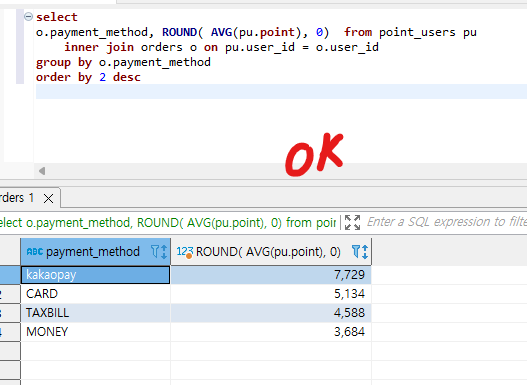Viewport: 527px width, 385px height.
Task: Place cursor on 'order by 2 desc' line
Action: tap(88, 77)
